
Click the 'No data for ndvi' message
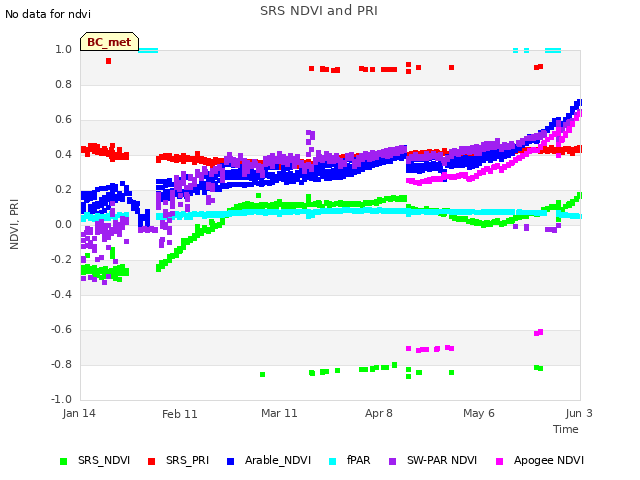48,14
